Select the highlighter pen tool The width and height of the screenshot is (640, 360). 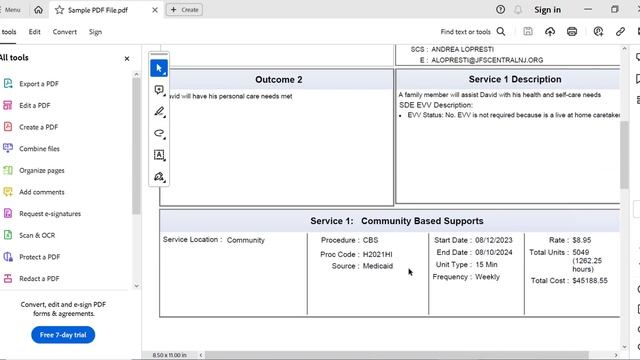pyautogui.click(x=159, y=111)
